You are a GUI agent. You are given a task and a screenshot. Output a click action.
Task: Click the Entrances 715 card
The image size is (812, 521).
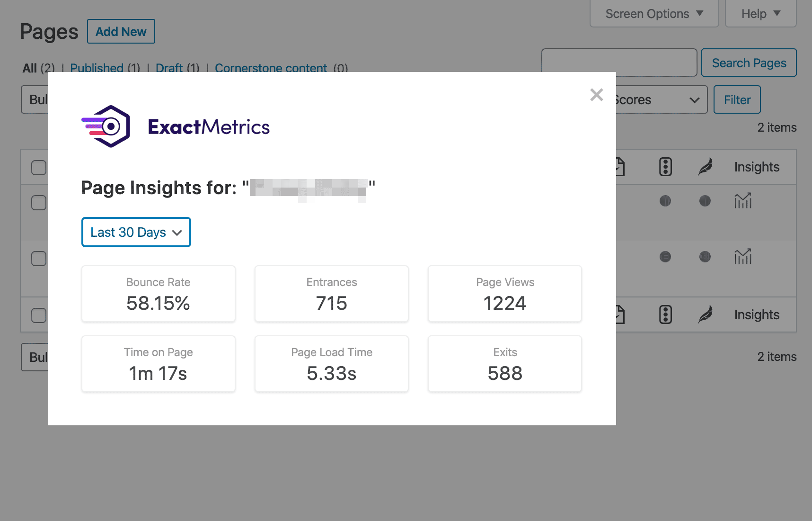(x=332, y=294)
